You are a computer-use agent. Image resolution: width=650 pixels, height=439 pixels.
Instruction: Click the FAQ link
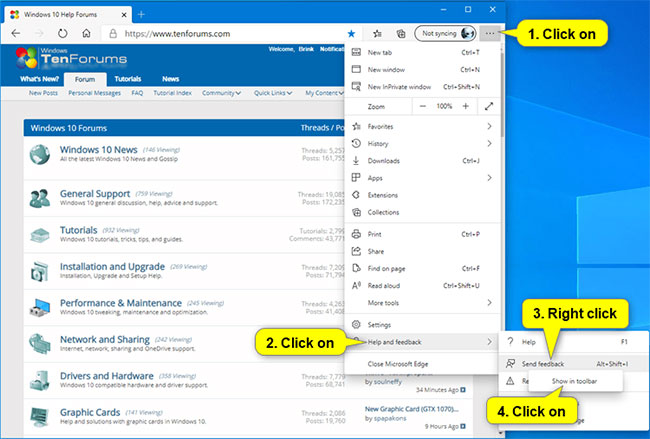(137, 93)
